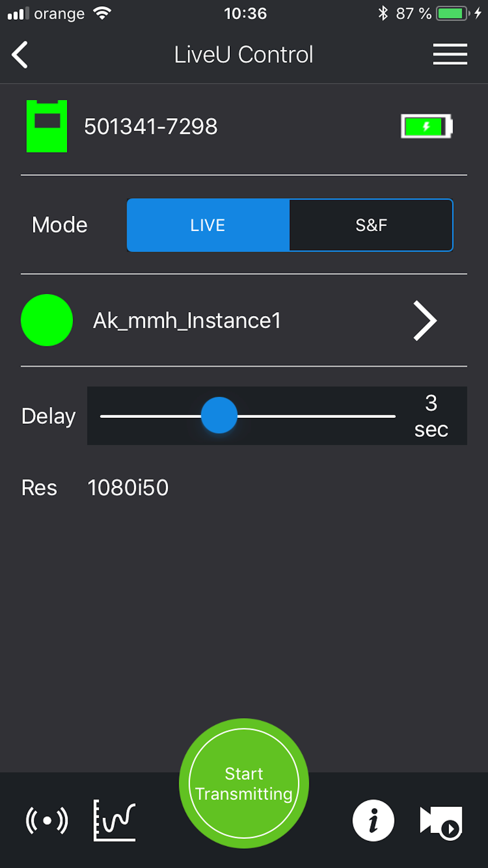Tap the green channel status circle

pyautogui.click(x=47, y=320)
